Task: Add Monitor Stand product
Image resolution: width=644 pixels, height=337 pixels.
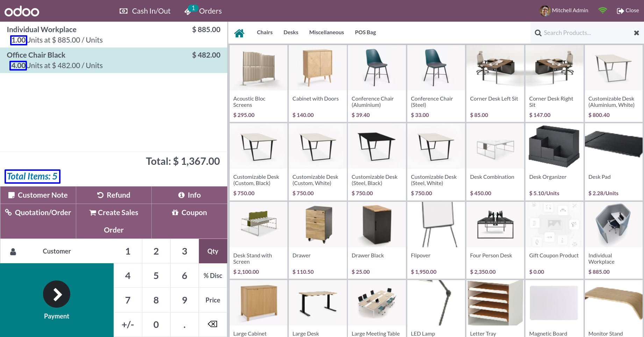Action: coord(614,308)
